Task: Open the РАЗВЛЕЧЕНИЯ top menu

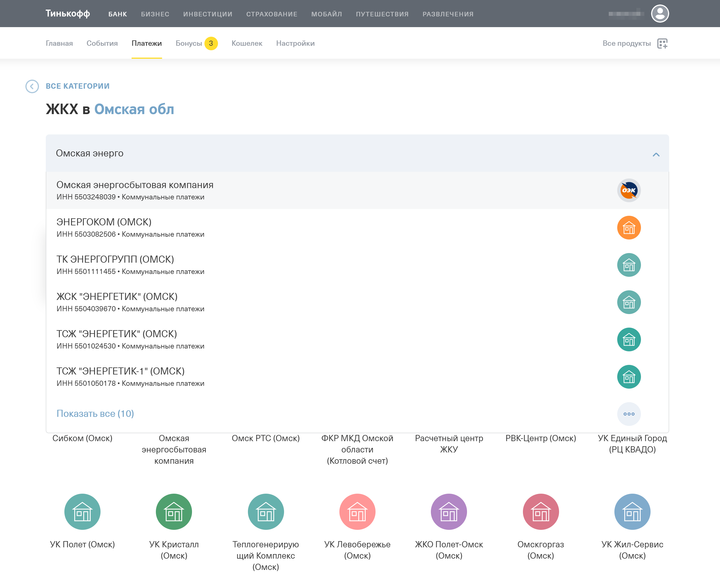Action: (x=448, y=14)
